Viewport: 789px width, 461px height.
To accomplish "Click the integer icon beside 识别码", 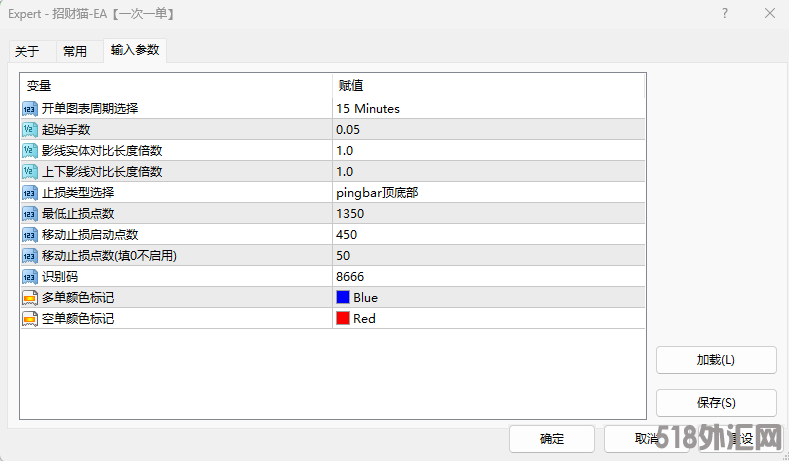I will tap(30, 277).
